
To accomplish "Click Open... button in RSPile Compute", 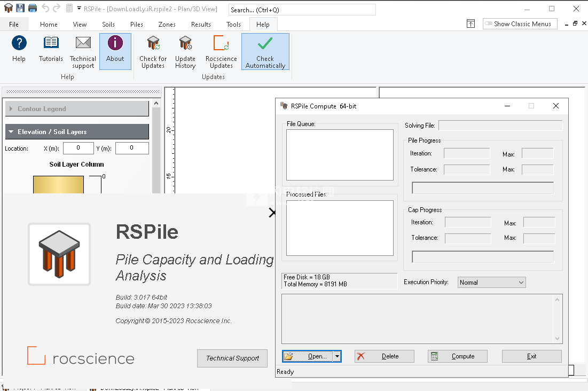I will click(308, 356).
